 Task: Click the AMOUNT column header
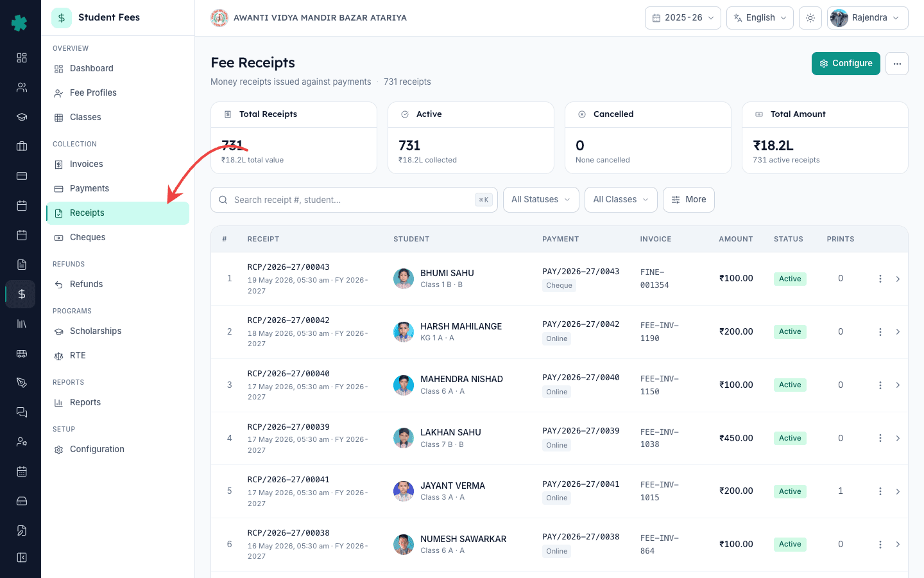pos(736,239)
